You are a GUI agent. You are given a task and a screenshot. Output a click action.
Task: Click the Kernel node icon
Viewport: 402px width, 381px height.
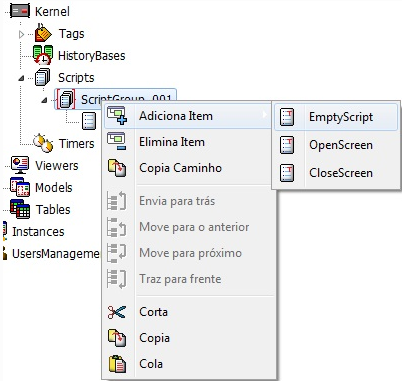tap(20, 11)
